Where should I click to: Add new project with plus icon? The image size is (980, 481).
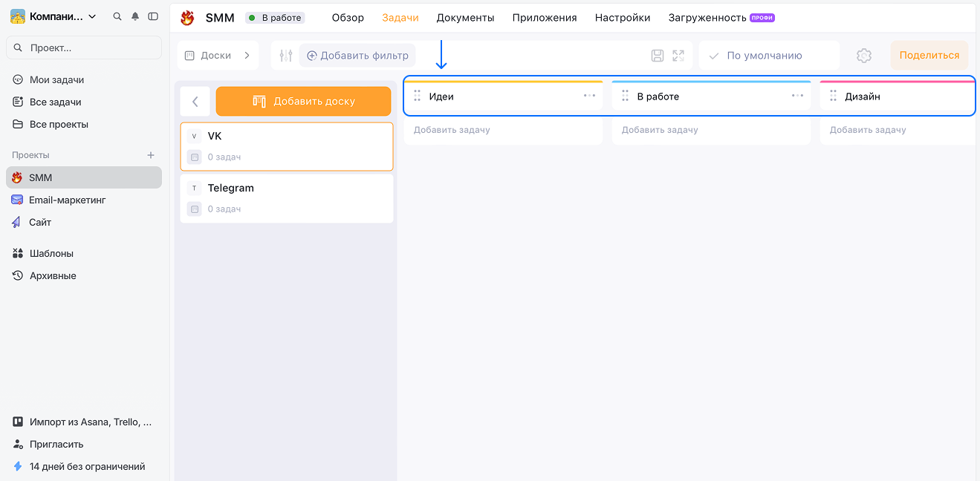click(151, 155)
